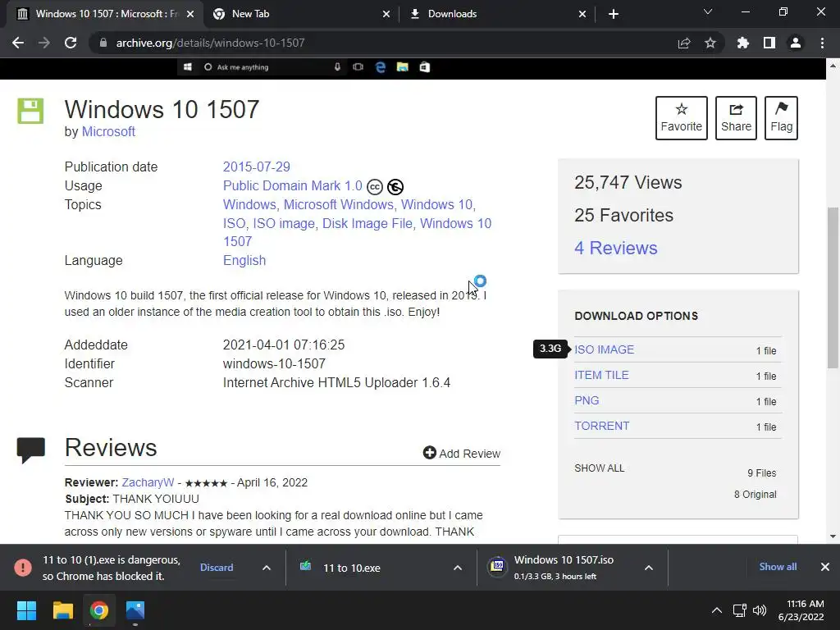Click the scrollbar down arrow
The width and height of the screenshot is (840, 630).
pyautogui.click(x=833, y=536)
